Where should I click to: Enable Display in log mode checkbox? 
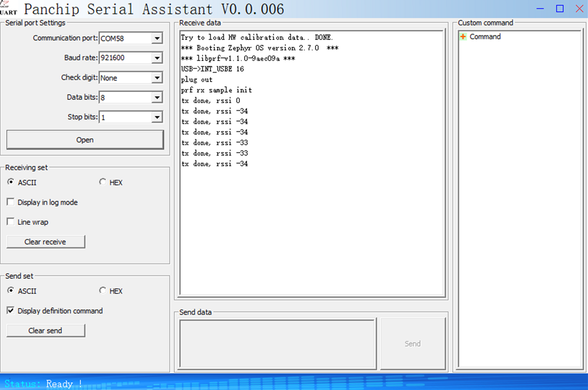[10, 202]
